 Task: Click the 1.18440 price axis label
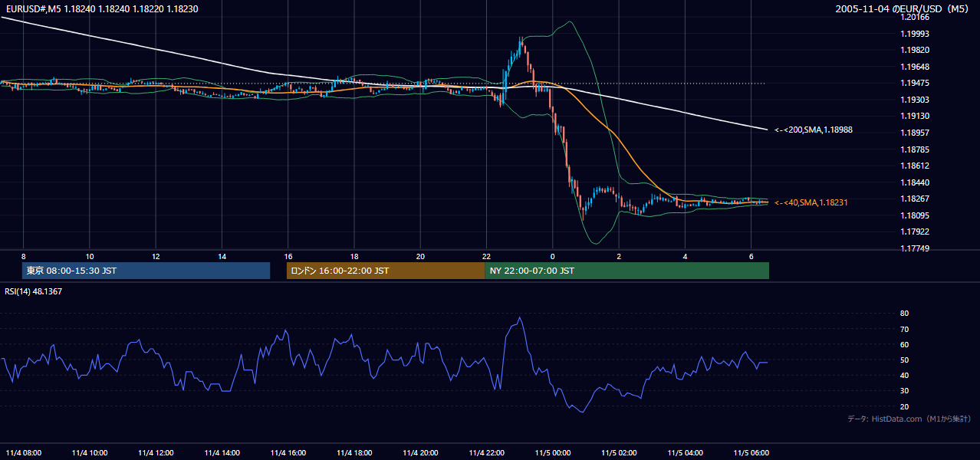click(x=913, y=182)
